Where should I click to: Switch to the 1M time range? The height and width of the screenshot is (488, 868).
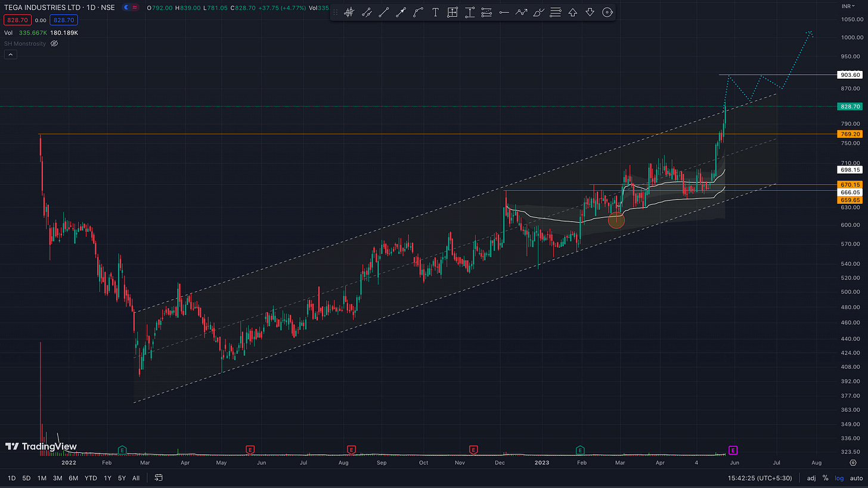[42, 478]
